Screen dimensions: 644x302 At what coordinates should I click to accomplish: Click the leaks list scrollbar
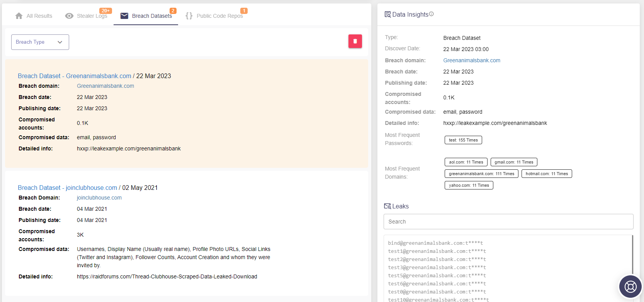pos(632,255)
